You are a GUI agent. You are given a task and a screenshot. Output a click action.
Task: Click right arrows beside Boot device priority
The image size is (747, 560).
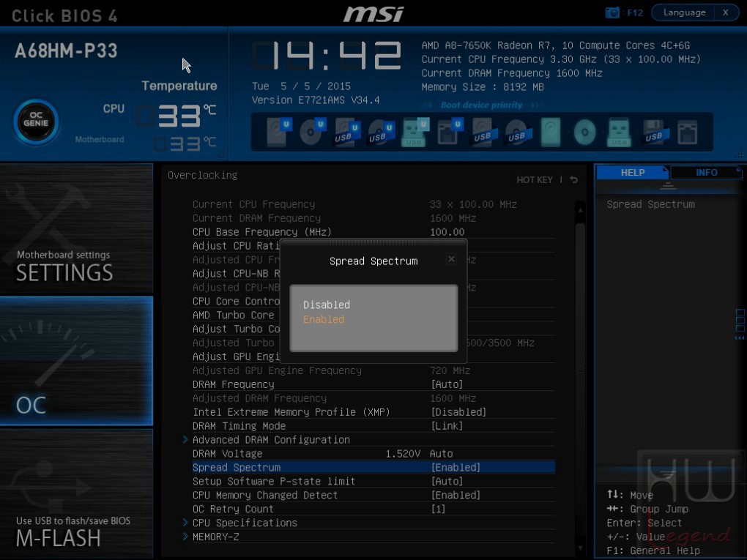pos(536,105)
